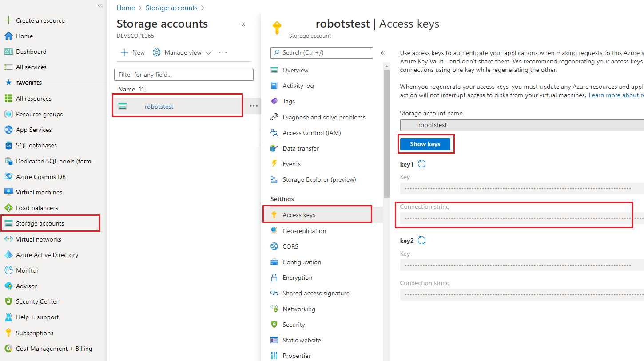
Task: Expand the Manage view dropdown chevron
Action: [208, 52]
